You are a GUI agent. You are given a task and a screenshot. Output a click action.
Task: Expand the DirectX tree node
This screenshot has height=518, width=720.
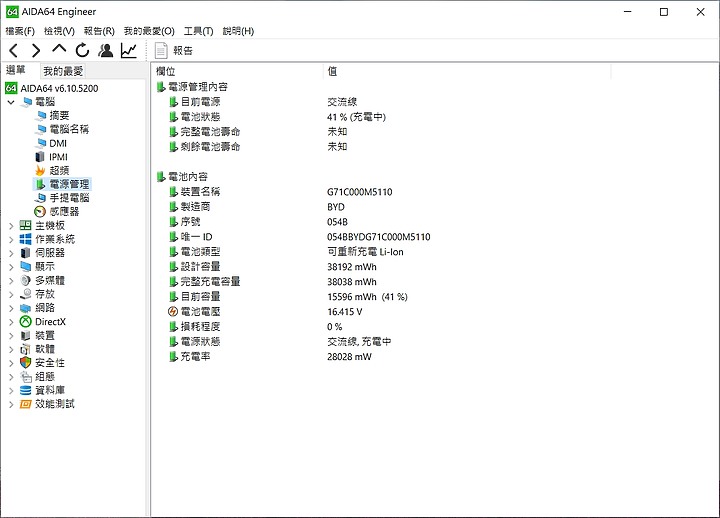point(11,322)
